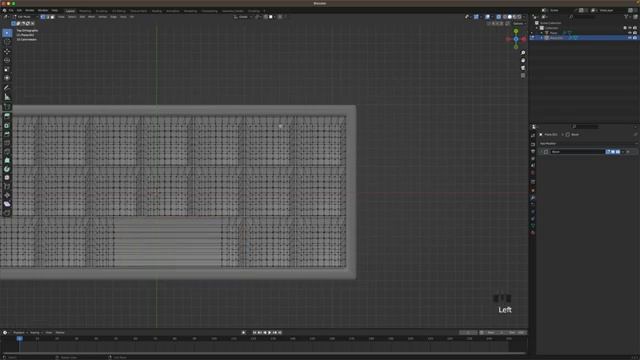Select the Shear tool
Screen dimensions: 640x360
point(7,204)
